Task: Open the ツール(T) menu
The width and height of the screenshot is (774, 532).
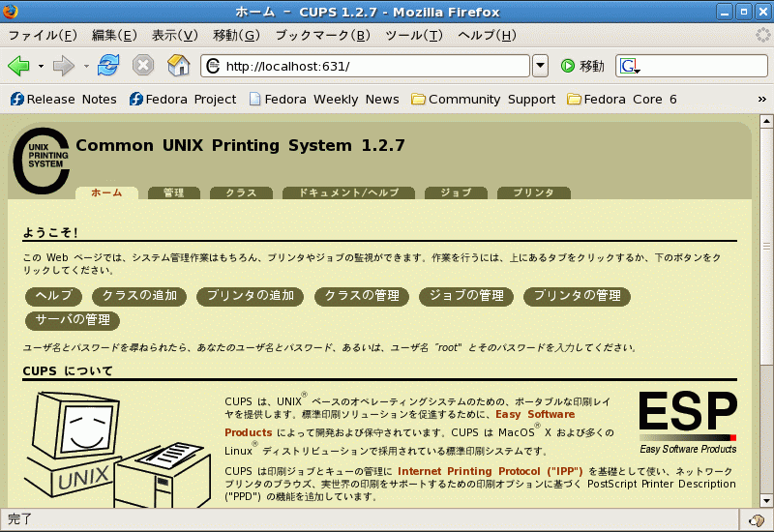Action: click(x=414, y=35)
